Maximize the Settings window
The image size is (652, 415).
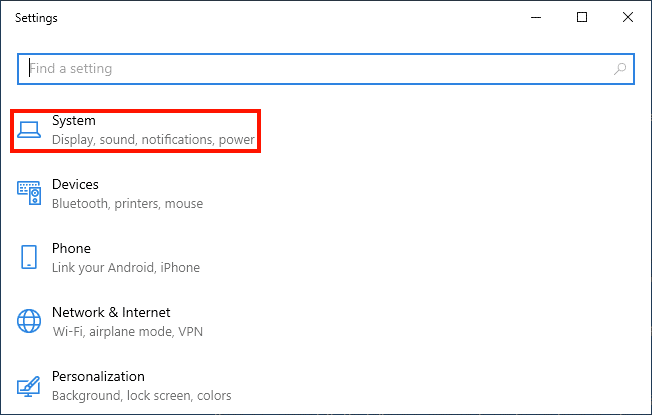click(582, 17)
